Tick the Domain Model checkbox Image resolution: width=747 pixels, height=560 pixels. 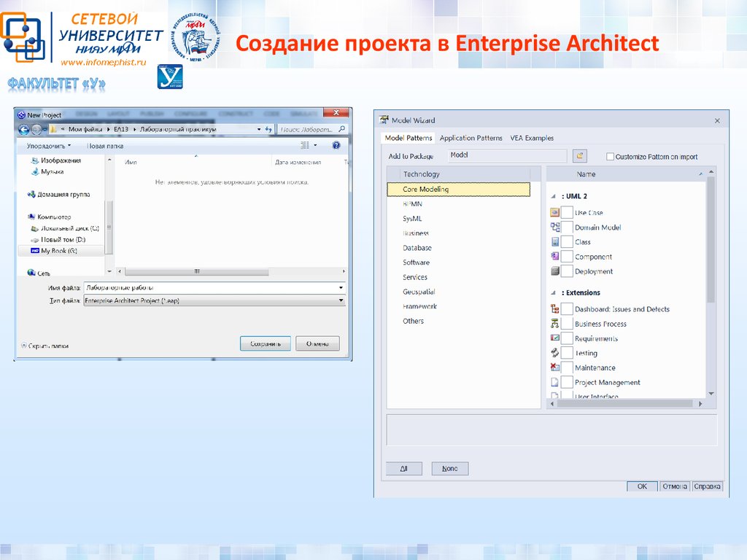pyautogui.click(x=567, y=227)
